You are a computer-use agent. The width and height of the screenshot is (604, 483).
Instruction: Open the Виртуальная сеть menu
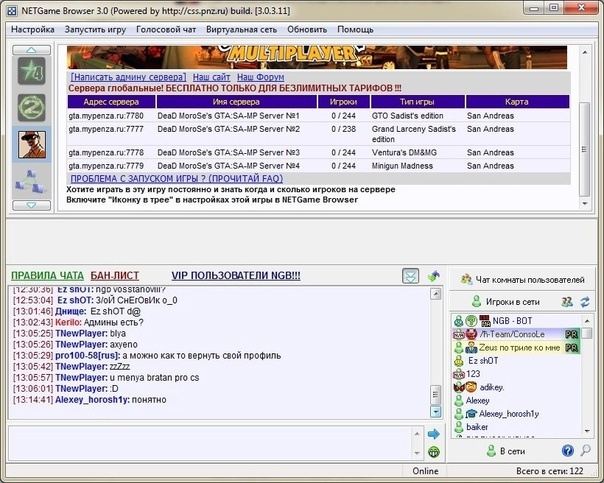242,30
